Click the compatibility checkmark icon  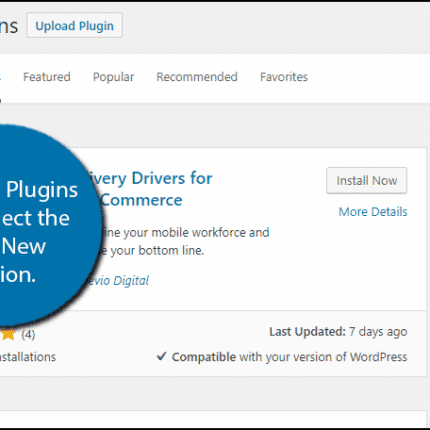(161, 356)
